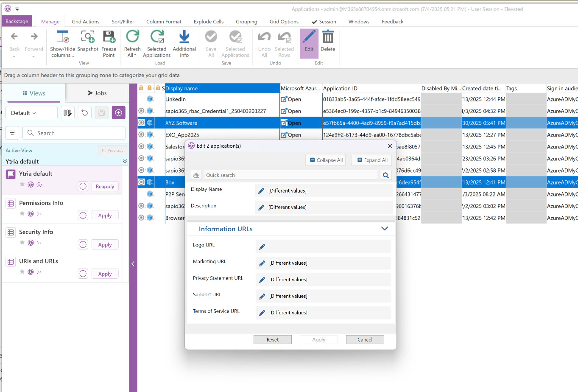Open the Default views dropdown
Screen dimensions: 578x392
coord(32,113)
